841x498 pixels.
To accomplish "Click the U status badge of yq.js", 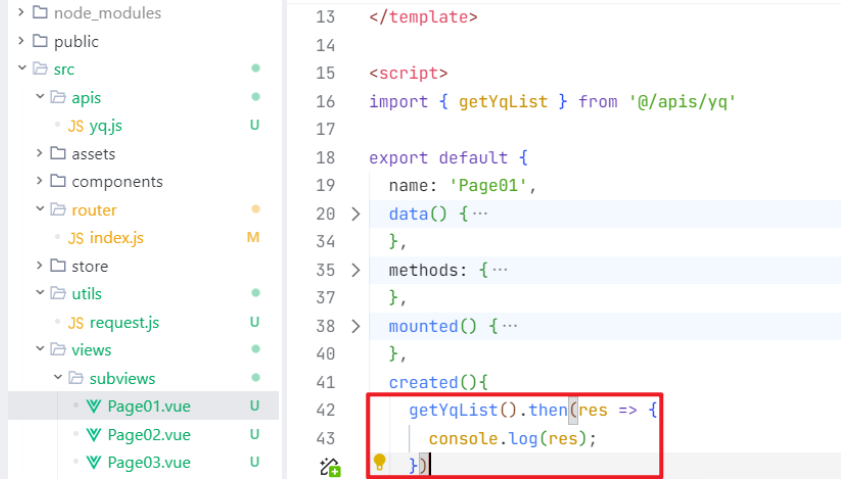I will [x=254, y=125].
